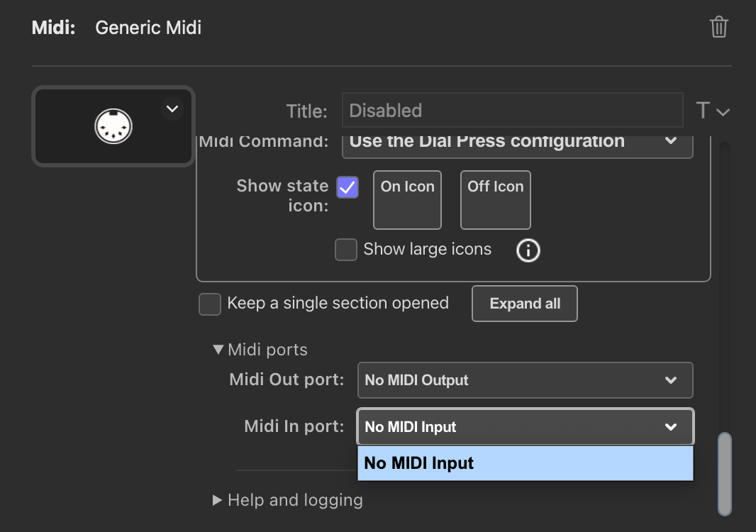Close the Midi In port dropdown

pos(525,427)
